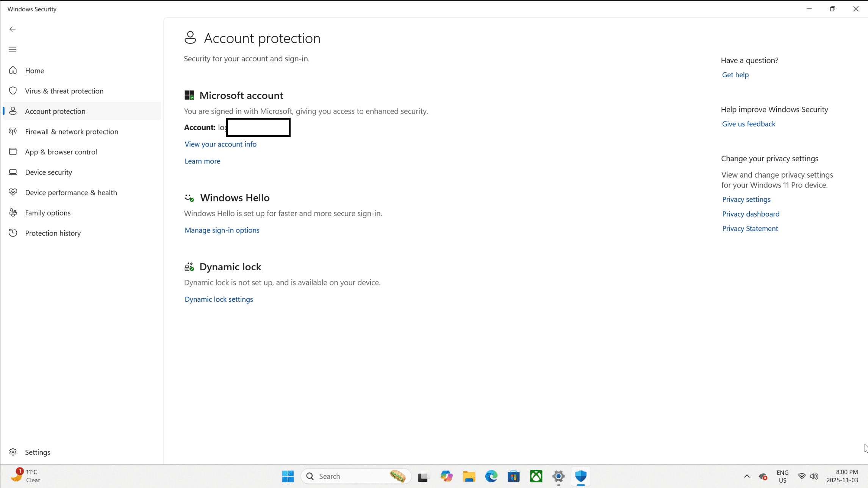Open Virus & threat protection shield icon
The width and height of the screenshot is (868, 488).
(x=13, y=91)
